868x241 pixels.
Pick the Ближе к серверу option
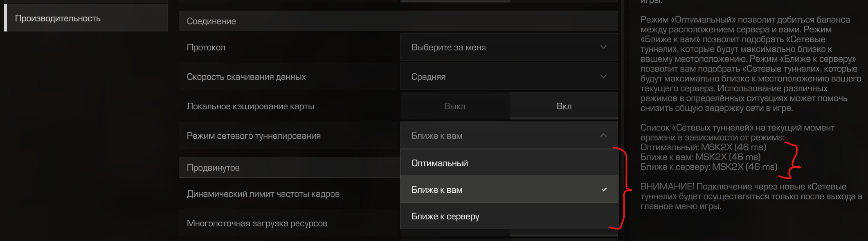pos(509,216)
